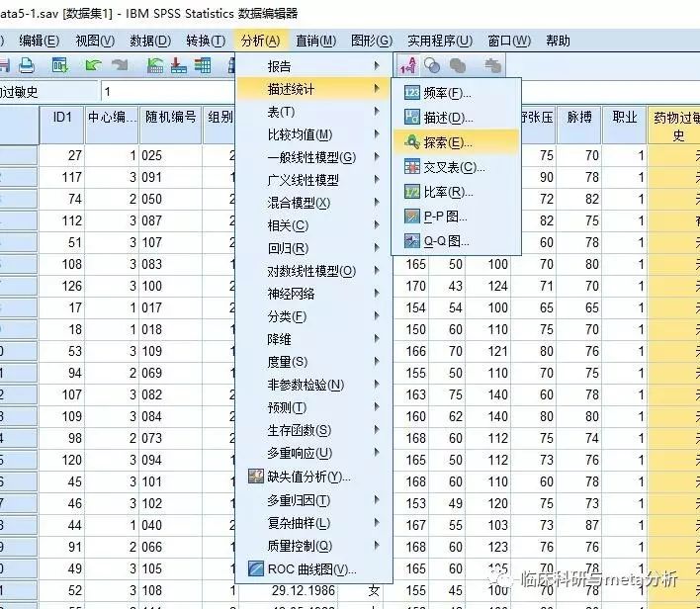Select 混合模型(X) in the Analyze menu

coord(313,203)
